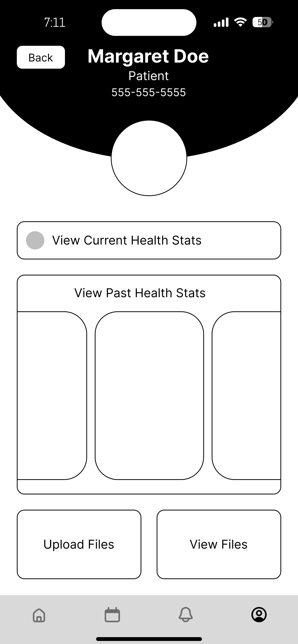
Task: Go back with the Back button
Action: coord(41,57)
